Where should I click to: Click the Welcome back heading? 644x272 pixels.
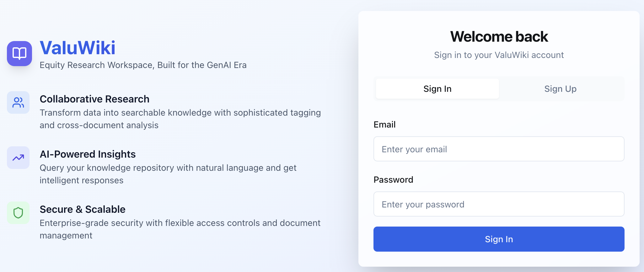coord(499,36)
